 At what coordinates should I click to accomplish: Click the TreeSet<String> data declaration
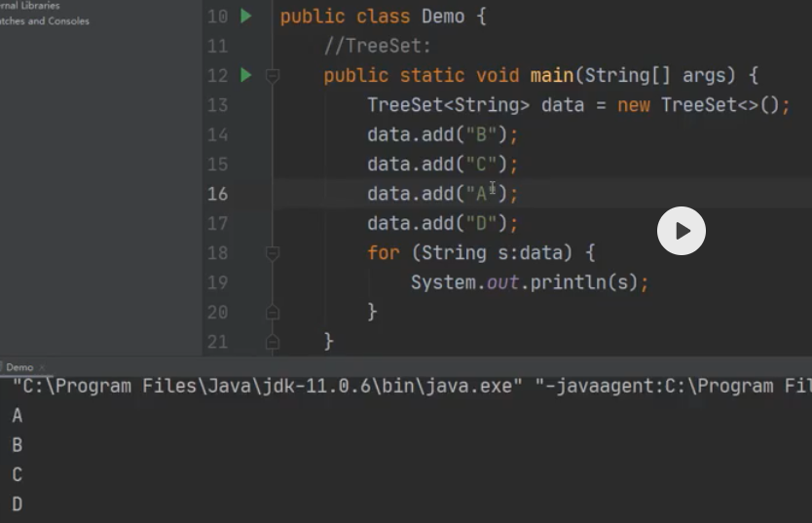578,105
